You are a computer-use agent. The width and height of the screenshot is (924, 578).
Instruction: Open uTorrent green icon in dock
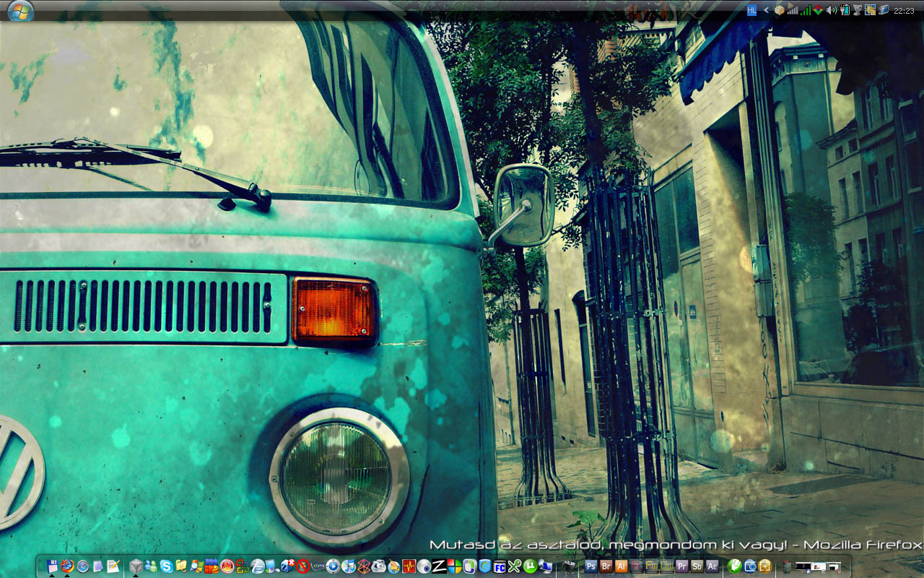pos(530,566)
